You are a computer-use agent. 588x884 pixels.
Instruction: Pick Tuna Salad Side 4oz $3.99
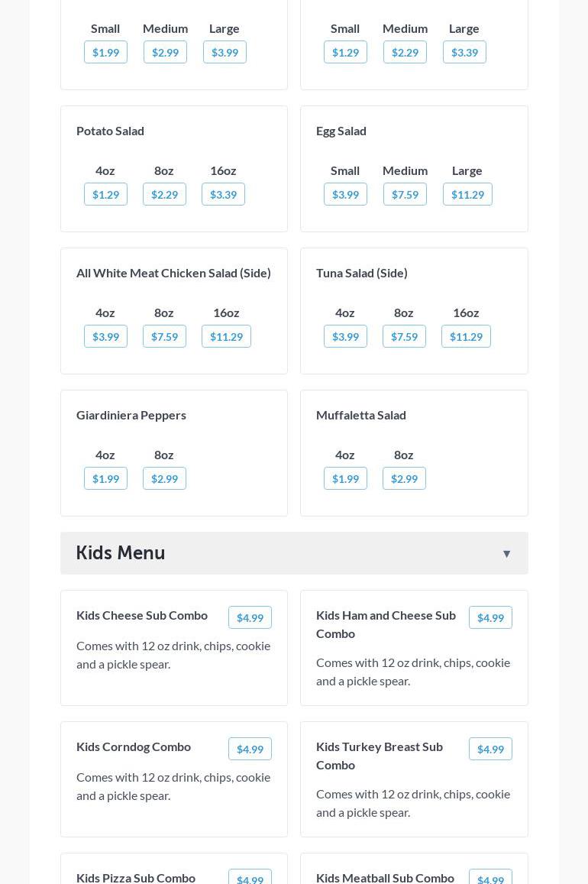pyautogui.click(x=345, y=337)
